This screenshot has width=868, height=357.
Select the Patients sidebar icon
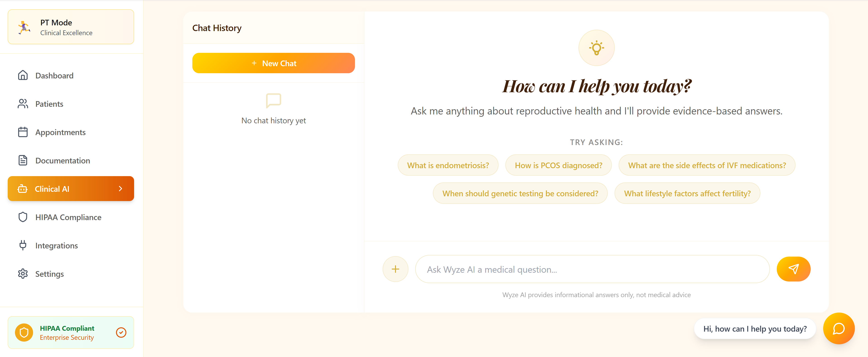tap(23, 104)
